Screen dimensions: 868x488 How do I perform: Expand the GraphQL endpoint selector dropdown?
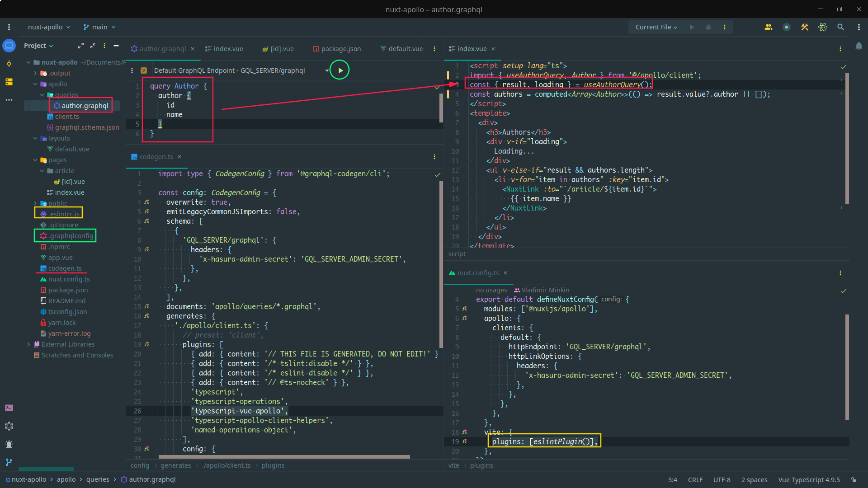(326, 70)
